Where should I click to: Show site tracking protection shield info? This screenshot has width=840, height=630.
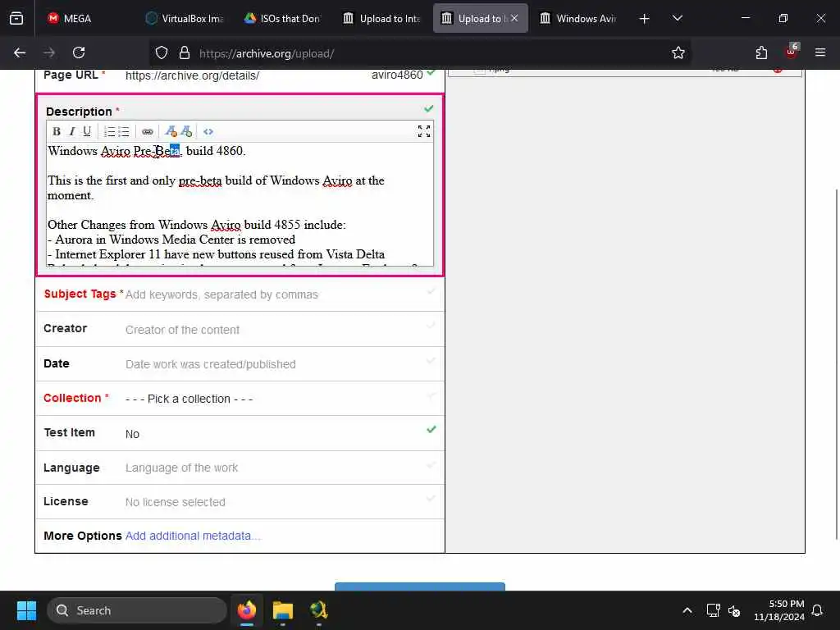click(162, 52)
